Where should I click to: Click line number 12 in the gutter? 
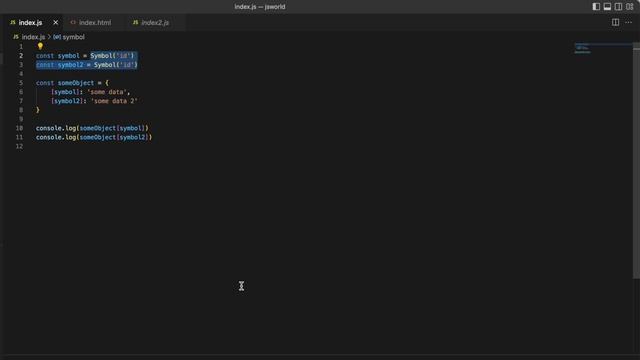click(20, 146)
